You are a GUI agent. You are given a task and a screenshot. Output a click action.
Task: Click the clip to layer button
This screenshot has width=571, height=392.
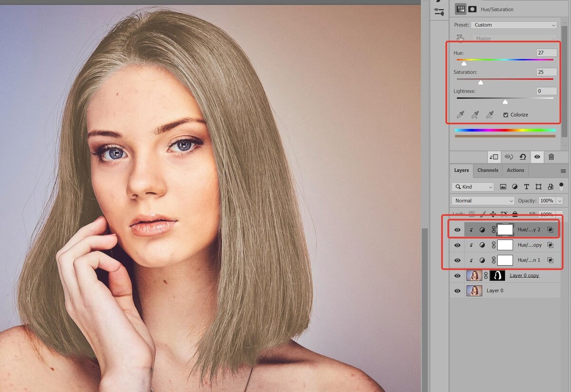pos(494,157)
